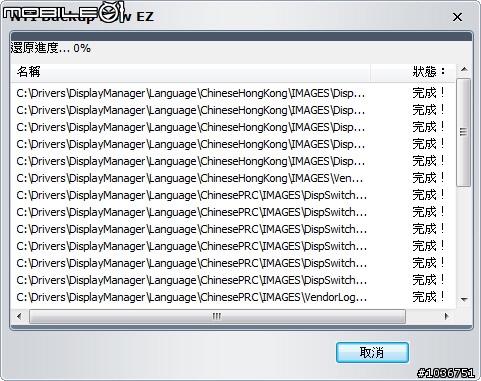This screenshot has width=481, height=381.
Task: Select the ChineseHongKong IMAGES\Ven... row
Action: point(233,178)
